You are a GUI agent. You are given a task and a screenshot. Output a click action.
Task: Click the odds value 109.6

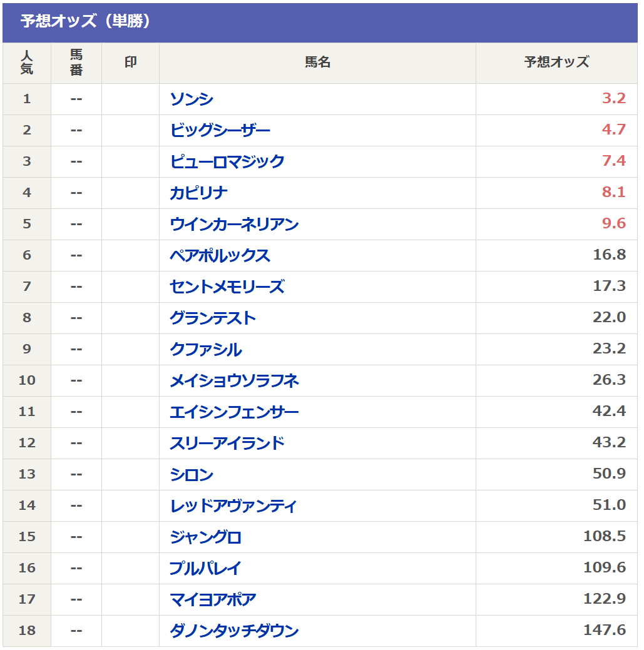coord(605,568)
